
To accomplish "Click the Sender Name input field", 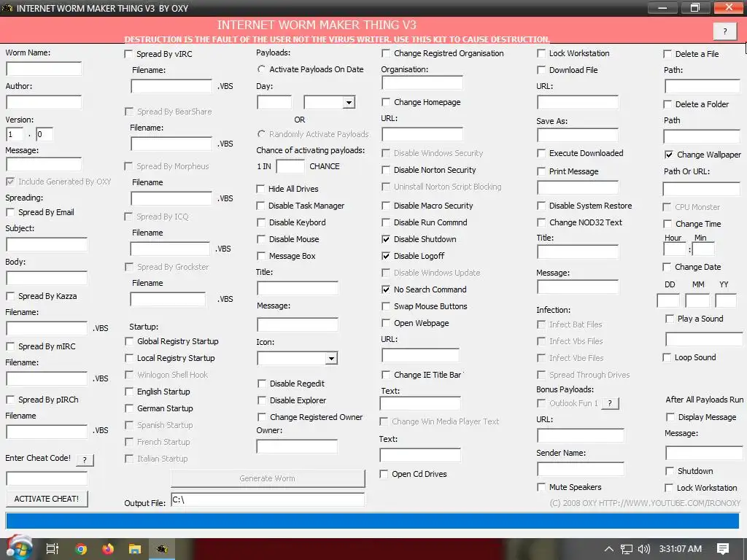I will tap(580, 469).
